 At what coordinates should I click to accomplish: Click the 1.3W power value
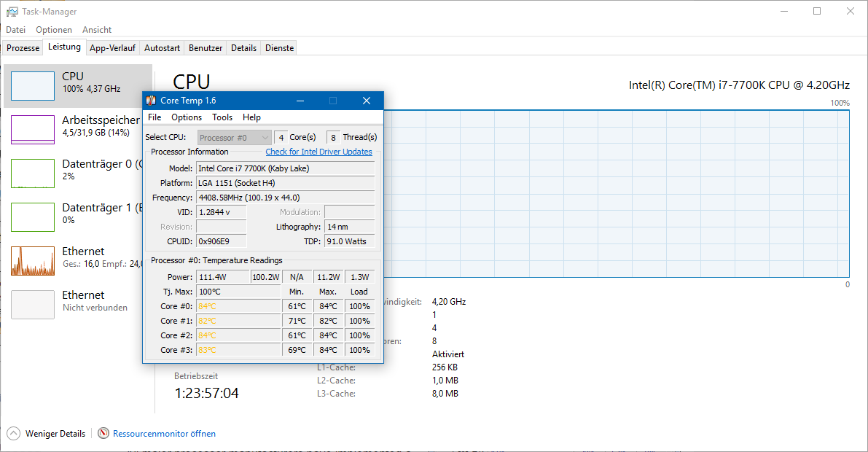tap(359, 277)
